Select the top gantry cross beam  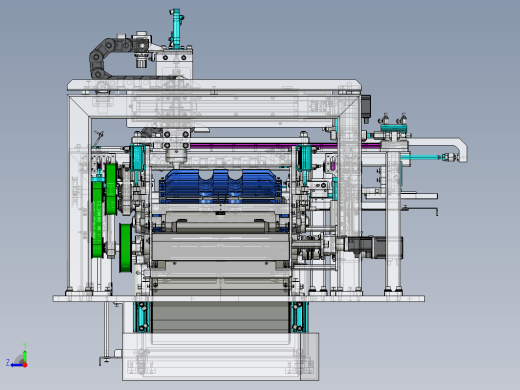coord(214,85)
